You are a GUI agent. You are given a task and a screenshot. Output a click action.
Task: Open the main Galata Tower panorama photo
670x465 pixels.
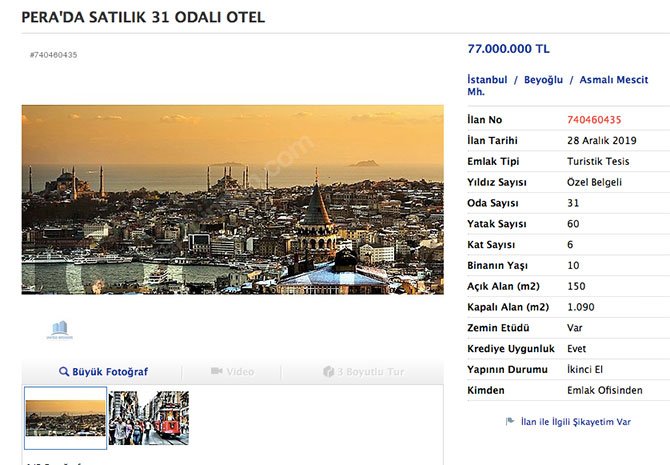(x=232, y=200)
